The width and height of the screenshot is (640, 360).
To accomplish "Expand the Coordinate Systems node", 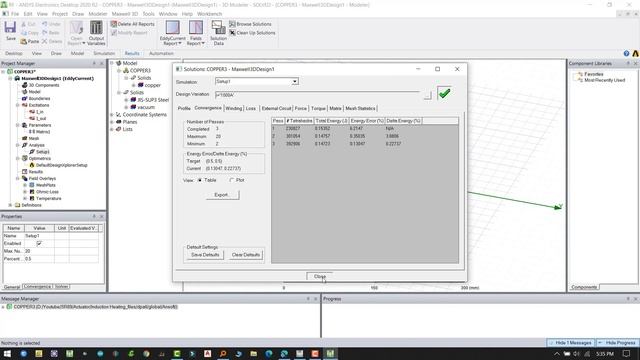I will coord(112,115).
